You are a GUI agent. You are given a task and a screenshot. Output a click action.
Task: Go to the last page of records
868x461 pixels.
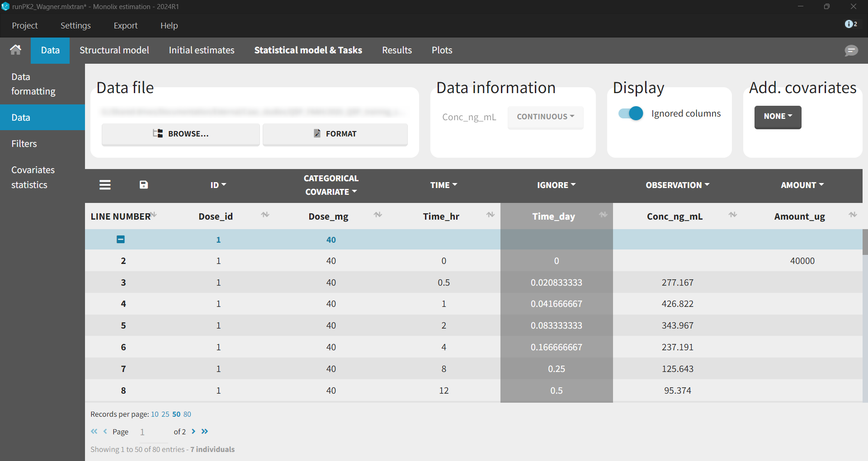click(x=205, y=432)
